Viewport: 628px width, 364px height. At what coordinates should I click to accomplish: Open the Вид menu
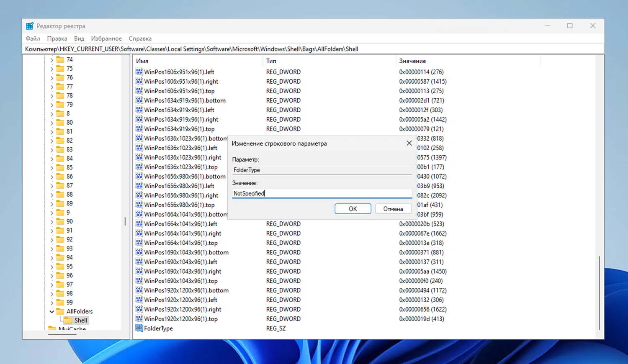tap(79, 38)
